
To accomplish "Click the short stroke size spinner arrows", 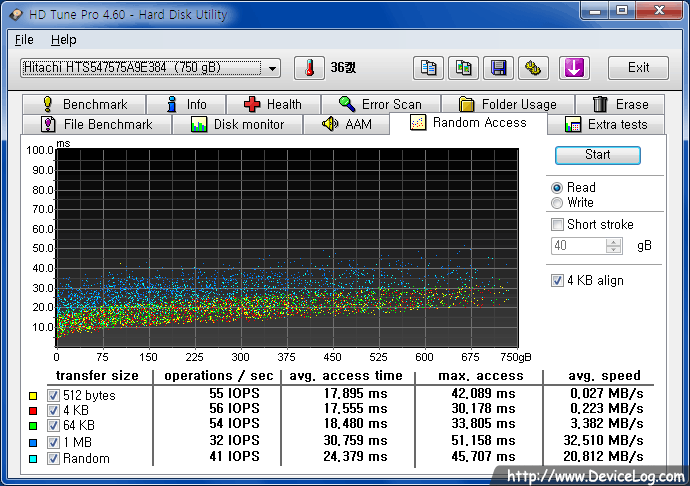I will (614, 246).
